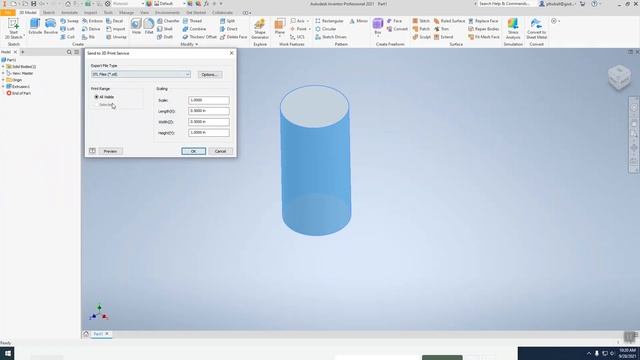The width and height of the screenshot is (640, 360).
Task: Select the All Visible radio button
Action: click(96, 97)
